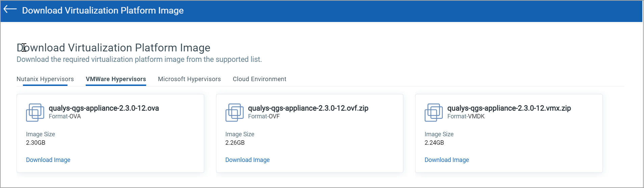
Task: Click the Format-OVA label
Action: point(65,116)
